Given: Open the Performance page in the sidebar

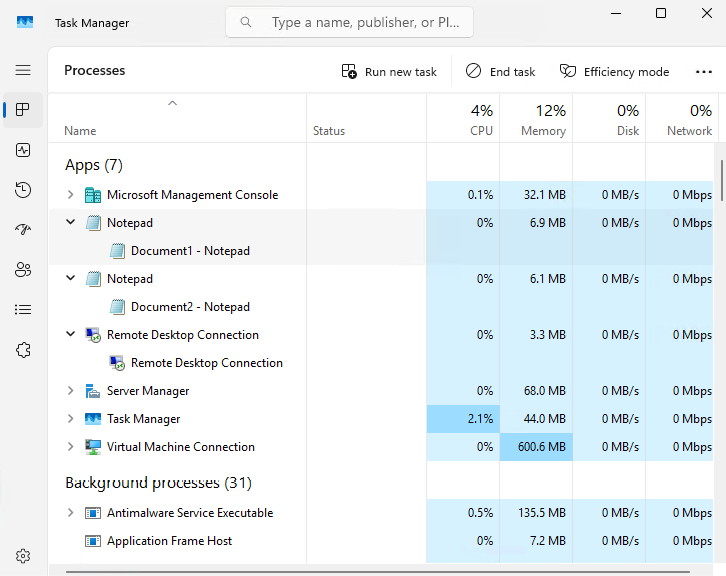Looking at the screenshot, I should (23, 150).
